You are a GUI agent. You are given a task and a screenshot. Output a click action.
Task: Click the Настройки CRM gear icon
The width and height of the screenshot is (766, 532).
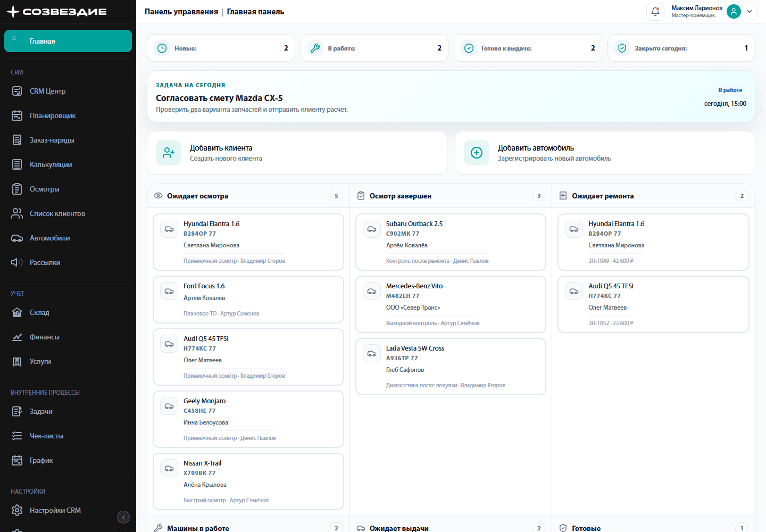coord(17,510)
